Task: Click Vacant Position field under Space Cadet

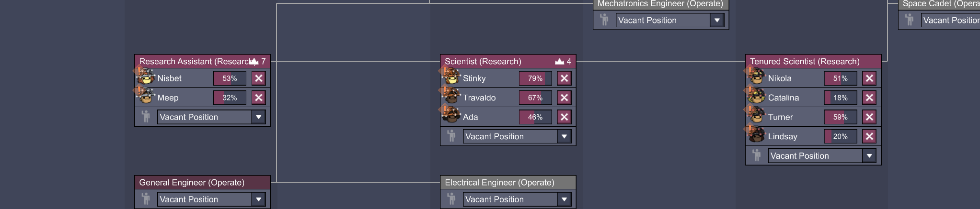Action: coord(951,20)
